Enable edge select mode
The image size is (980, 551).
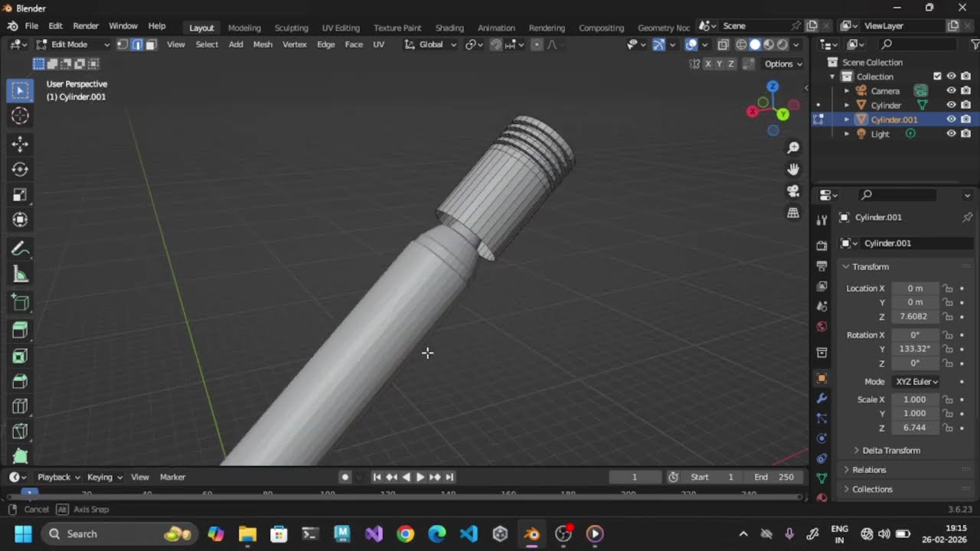point(137,44)
